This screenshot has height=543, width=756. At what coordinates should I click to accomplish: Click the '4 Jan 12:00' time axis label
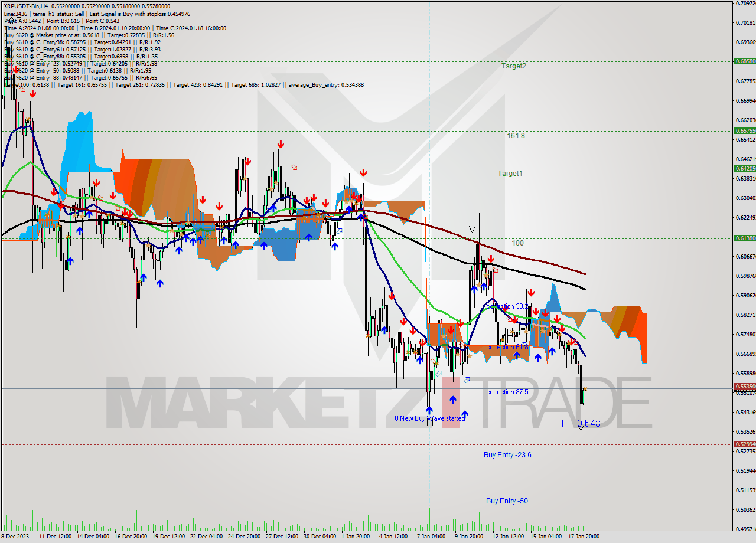[x=393, y=537]
